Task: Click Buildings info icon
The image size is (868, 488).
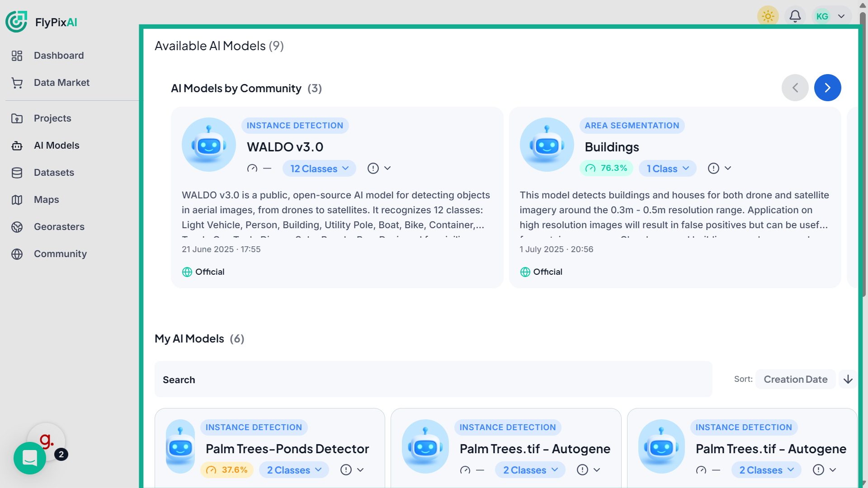Action: click(713, 169)
